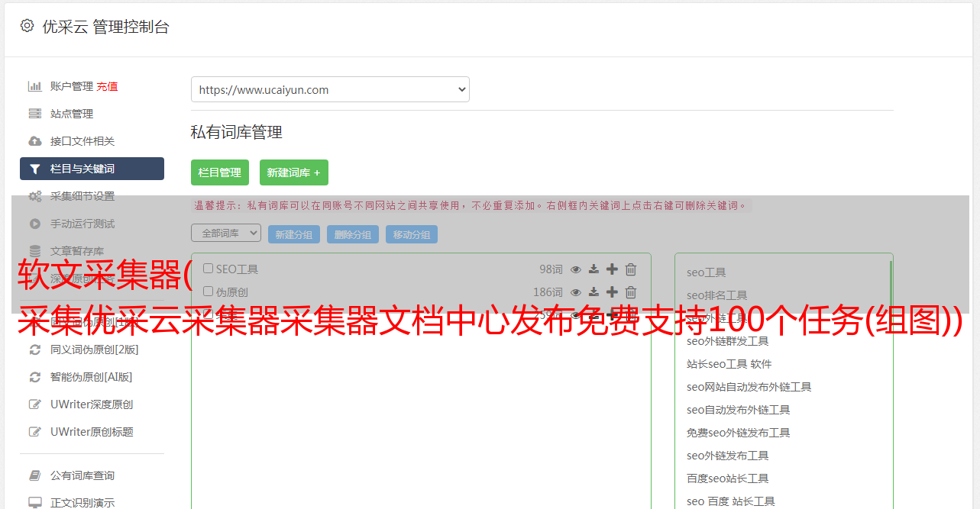Click the 栏目管理 green button
The image size is (980, 509).
(x=220, y=172)
